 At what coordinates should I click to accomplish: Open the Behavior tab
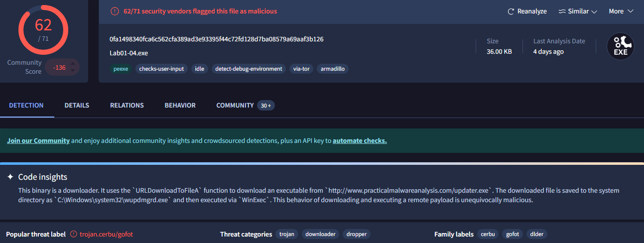point(180,106)
